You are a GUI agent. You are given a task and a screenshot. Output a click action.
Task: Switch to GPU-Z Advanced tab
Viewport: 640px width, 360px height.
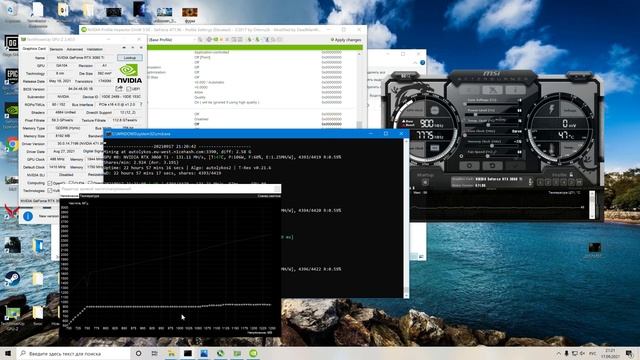click(x=74, y=49)
